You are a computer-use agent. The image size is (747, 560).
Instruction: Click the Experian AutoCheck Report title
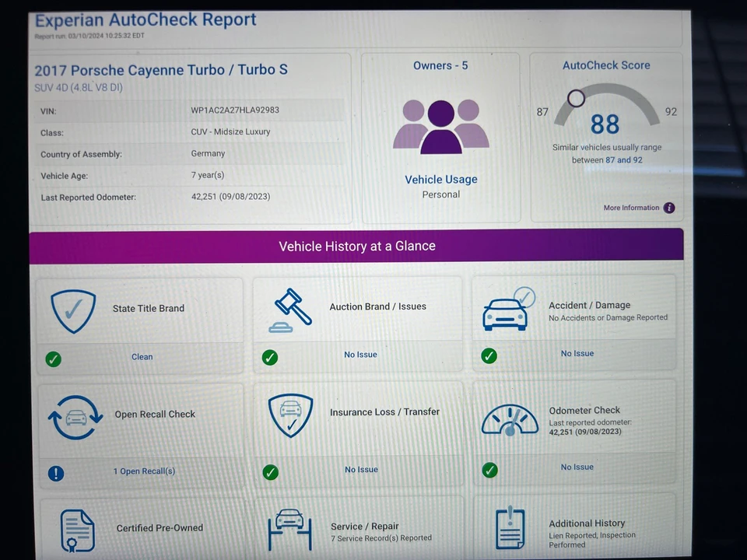tap(146, 20)
